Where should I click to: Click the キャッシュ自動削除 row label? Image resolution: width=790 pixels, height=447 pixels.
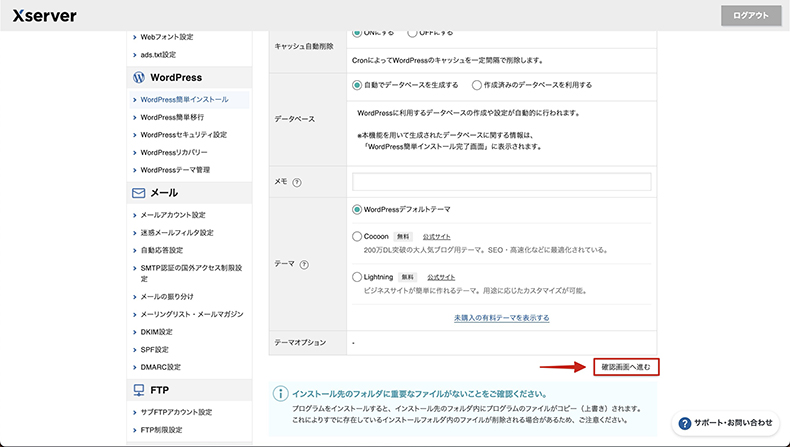(x=304, y=46)
